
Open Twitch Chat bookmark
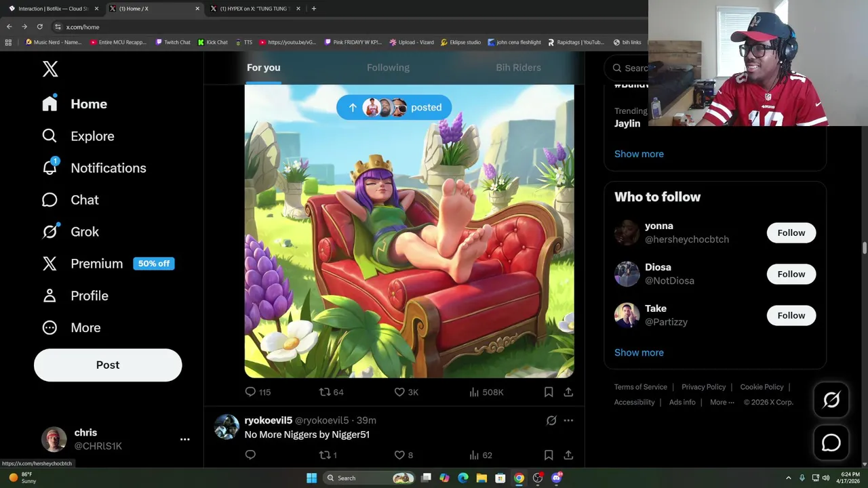click(173, 42)
